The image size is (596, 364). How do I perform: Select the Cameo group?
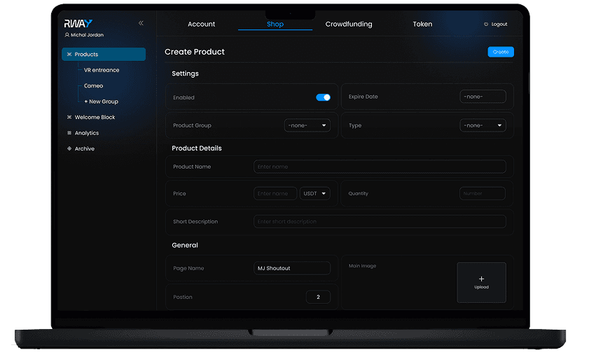pyautogui.click(x=94, y=86)
